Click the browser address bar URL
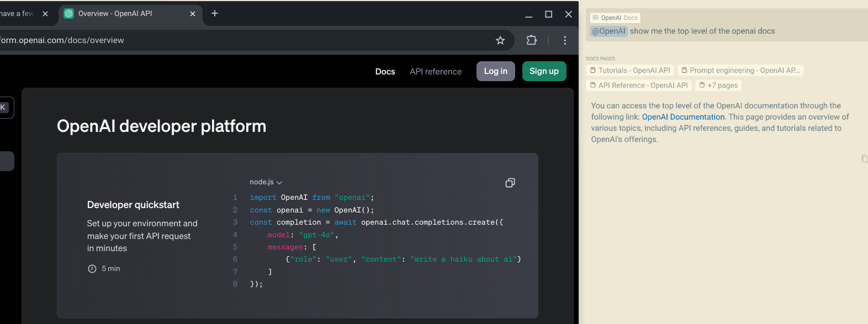 [x=62, y=40]
